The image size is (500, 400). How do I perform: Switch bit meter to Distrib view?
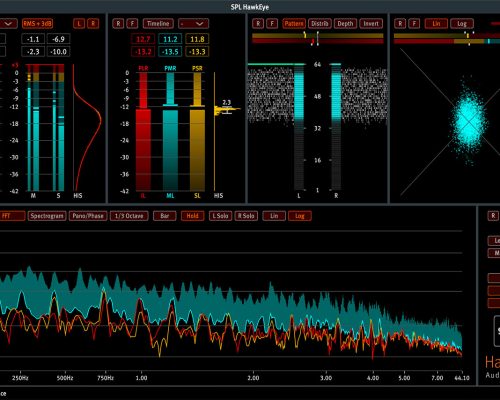[320, 24]
